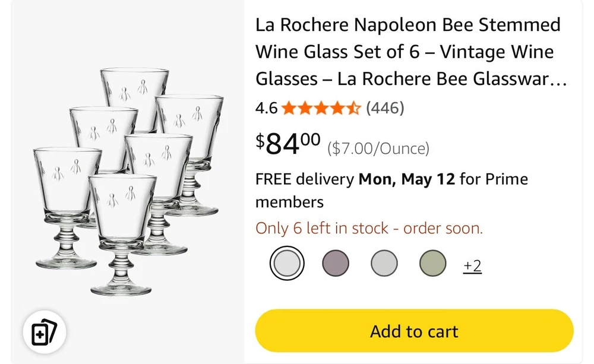
Task: Click the Only 6 left in stock notice
Action: click(x=369, y=229)
